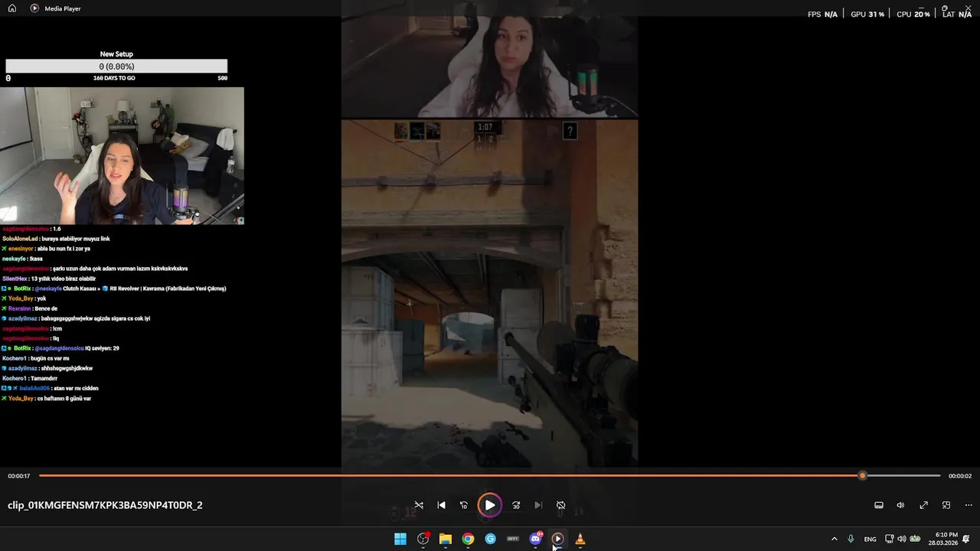Click the clip file name title
The width and height of the screenshot is (980, 551).
(105, 505)
